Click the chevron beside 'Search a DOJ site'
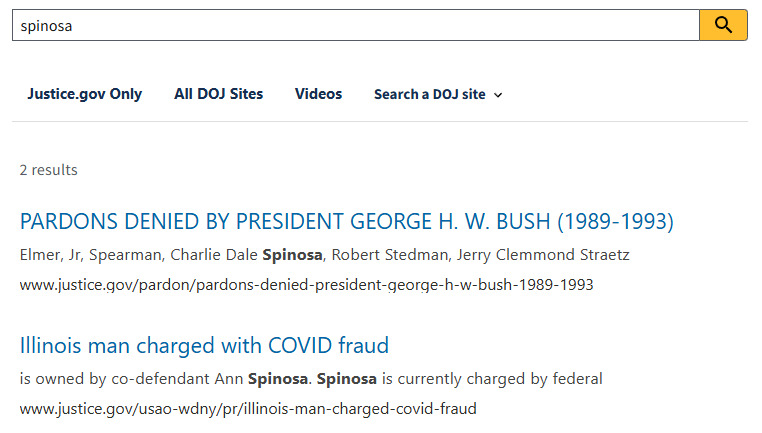The height and width of the screenshot is (433, 762). tap(498, 95)
